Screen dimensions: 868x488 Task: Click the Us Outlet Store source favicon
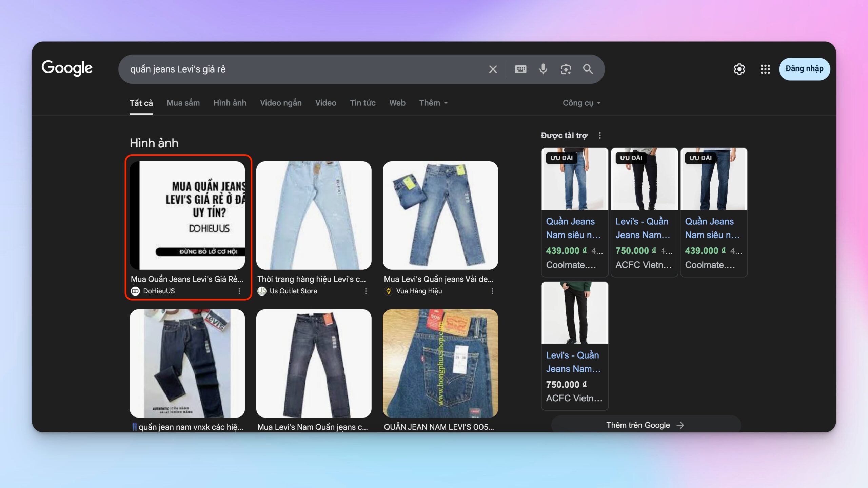coord(262,291)
